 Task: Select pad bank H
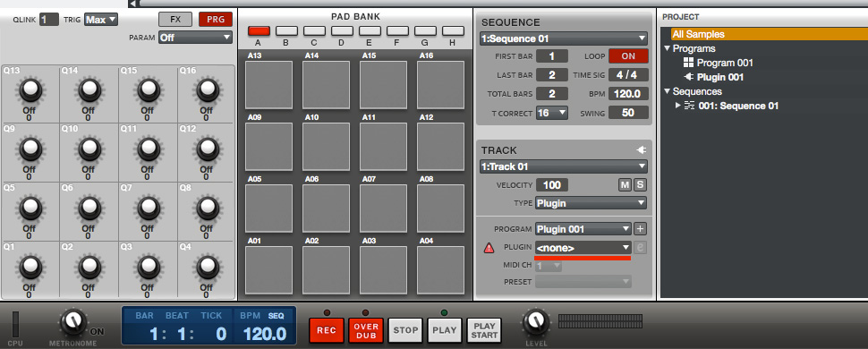453,31
